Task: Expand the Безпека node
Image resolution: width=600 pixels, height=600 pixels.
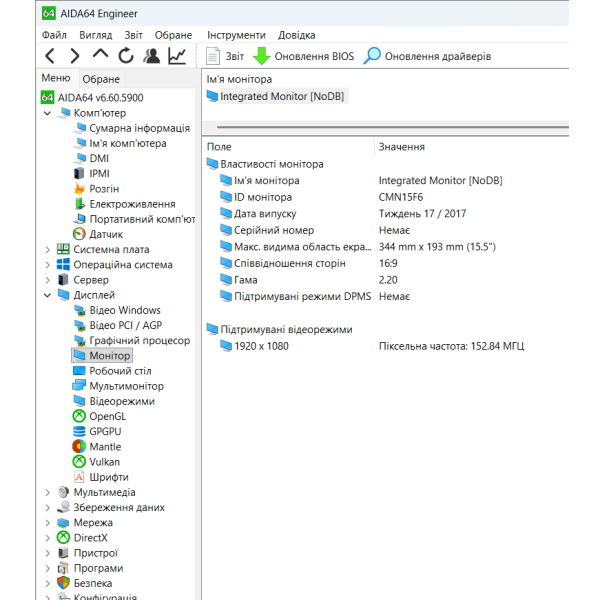Action: pyautogui.click(x=47, y=584)
